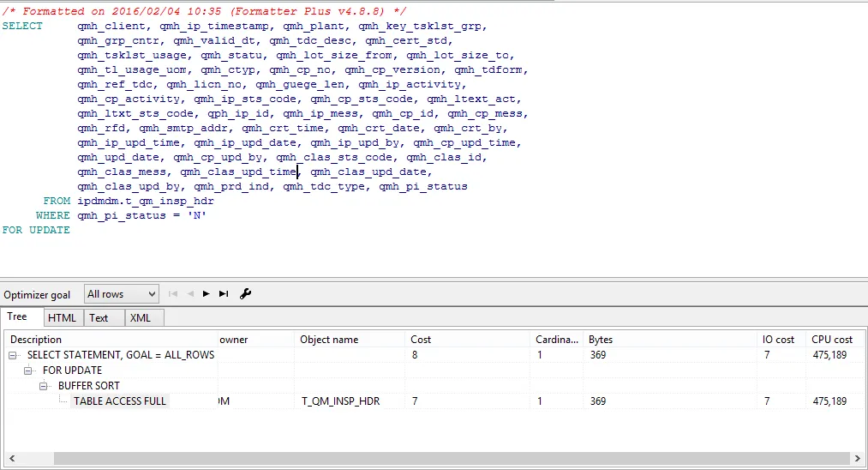868x470 pixels.
Task: Collapse the FOR UPDATE node
Action: point(28,371)
